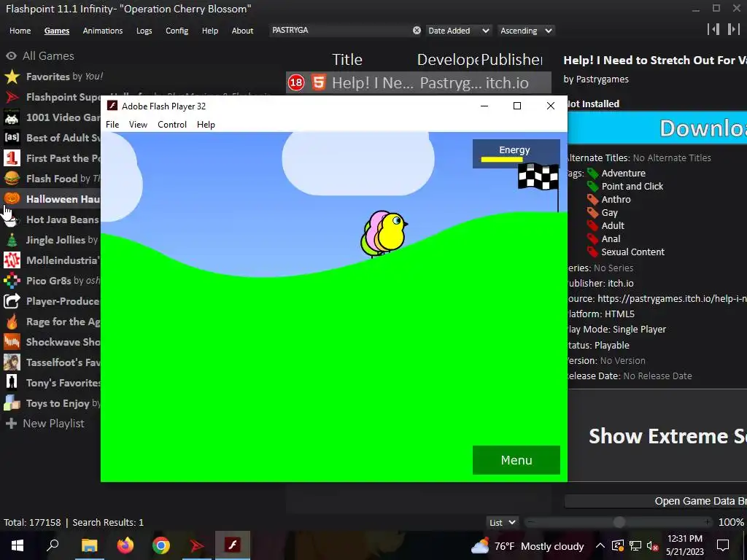Screen dimensions: 747x560
Task: Go to the Home tab
Action: tap(20, 31)
